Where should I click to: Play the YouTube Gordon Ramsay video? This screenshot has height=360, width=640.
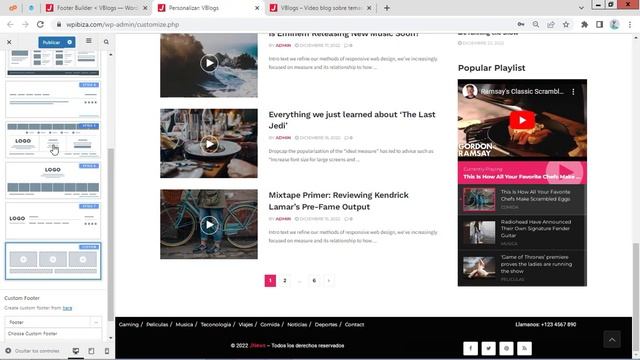[x=522, y=120]
